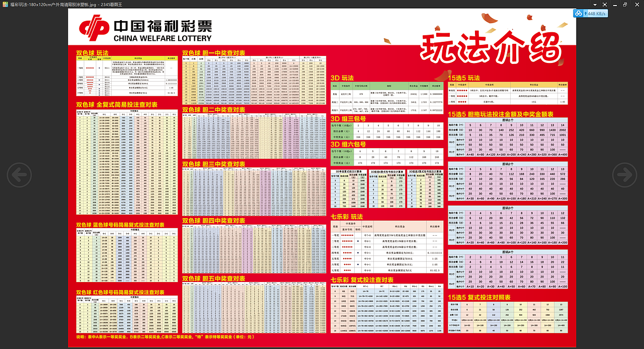644x349 pixels.
Task: Click the 3D 玩法 section heading
Action: [342, 78]
